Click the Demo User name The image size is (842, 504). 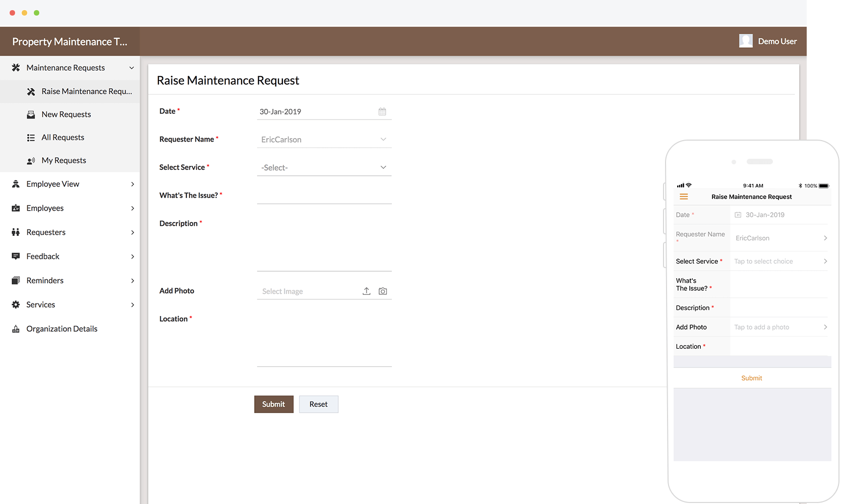[x=777, y=41]
